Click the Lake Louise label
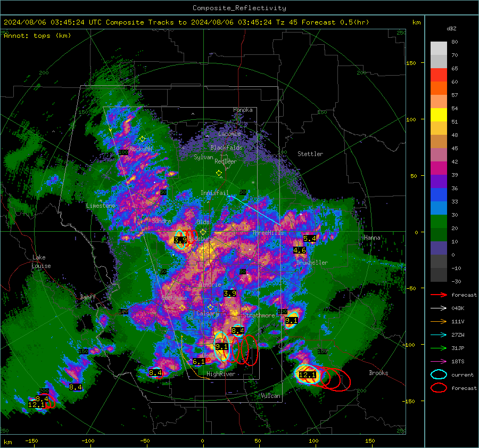 (x=41, y=262)
